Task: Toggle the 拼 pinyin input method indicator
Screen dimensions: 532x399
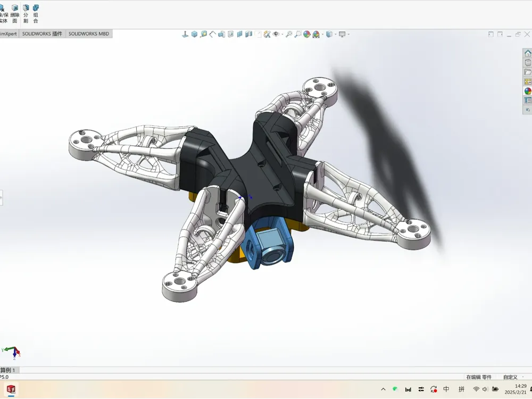Action: click(461, 389)
